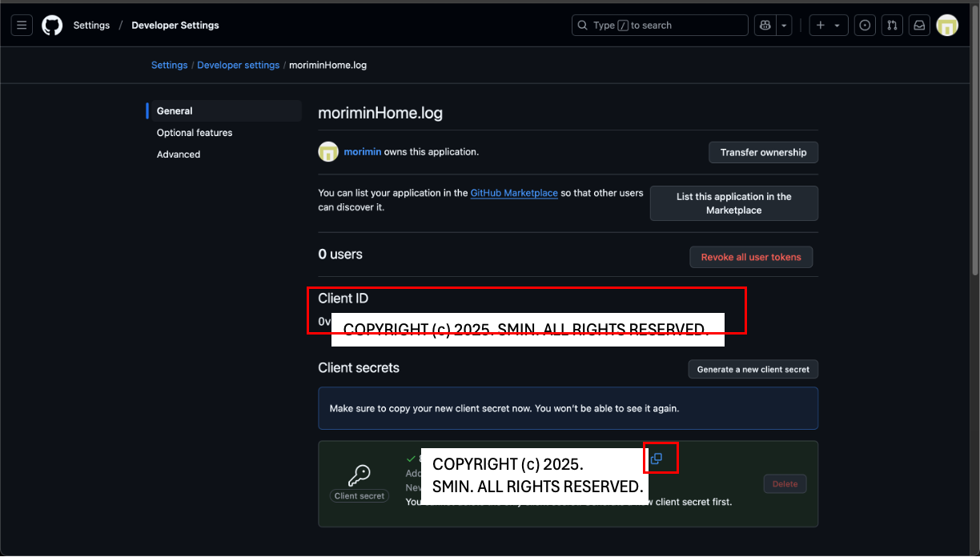Viewport: 980px width, 557px height.
Task: Open the issues icon in header
Action: [865, 26]
